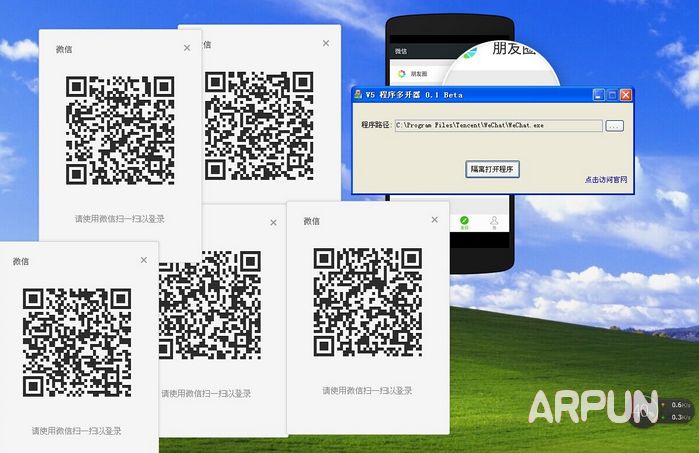This screenshot has height=453, width=699.
Task: Click 请使用微信扫一扫以登录 text in lower-left window
Action: point(77,431)
